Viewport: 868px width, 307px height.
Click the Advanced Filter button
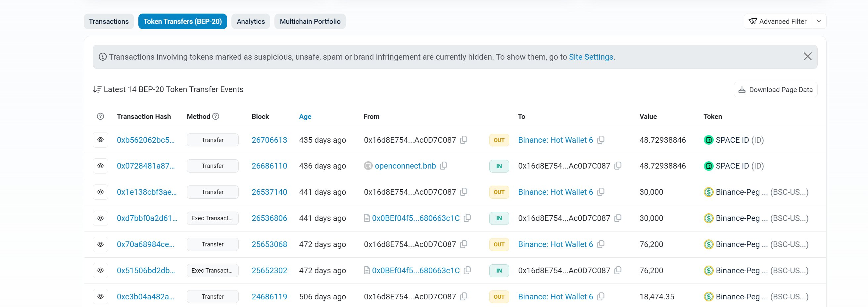click(777, 21)
